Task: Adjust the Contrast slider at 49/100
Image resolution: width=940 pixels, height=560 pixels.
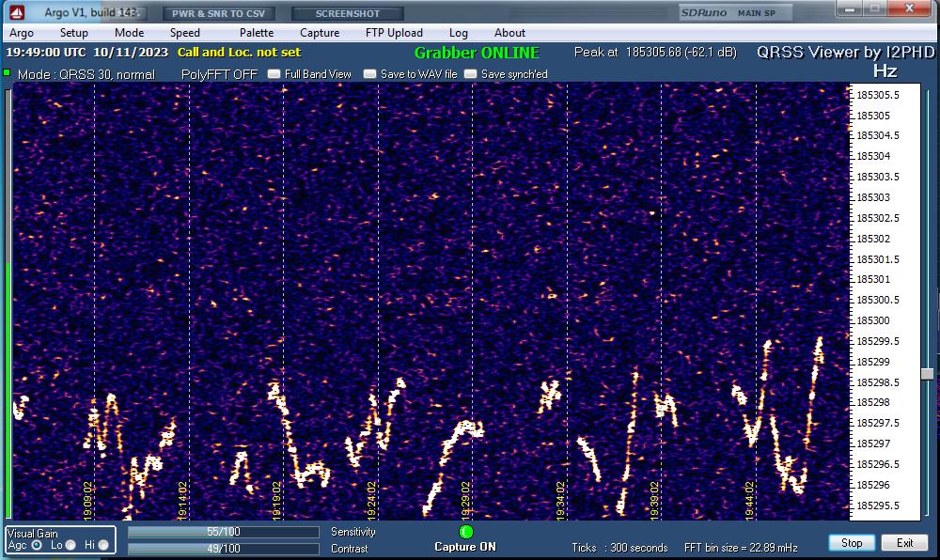Action: 223,549
